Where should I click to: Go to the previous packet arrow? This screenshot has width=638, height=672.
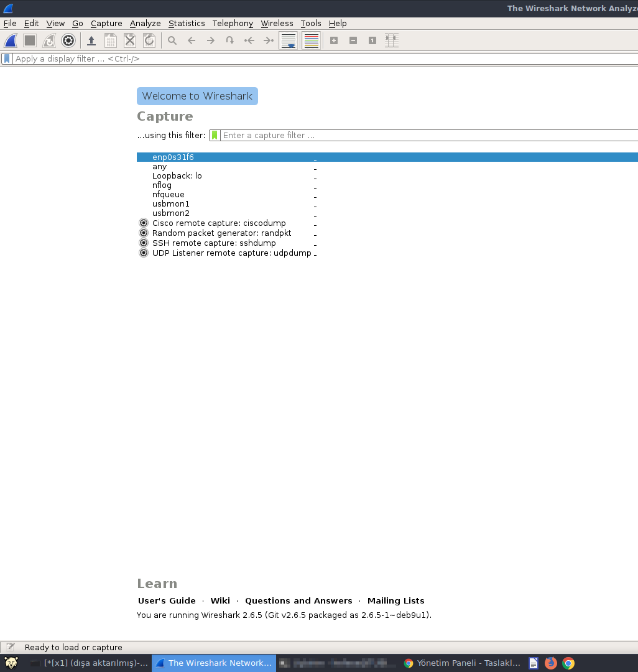click(x=192, y=40)
